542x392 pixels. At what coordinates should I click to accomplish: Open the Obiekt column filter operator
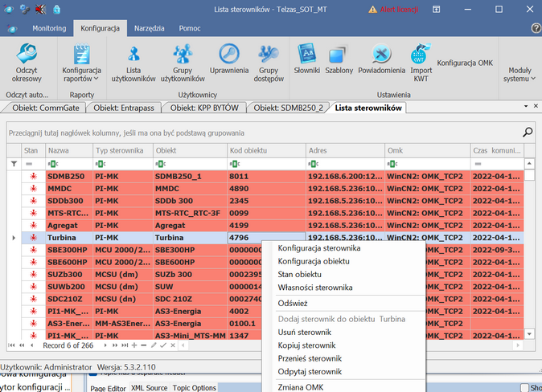point(160,164)
